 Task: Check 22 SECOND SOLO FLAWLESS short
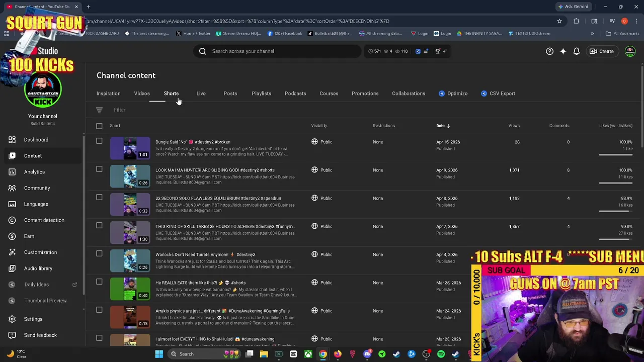99,198
